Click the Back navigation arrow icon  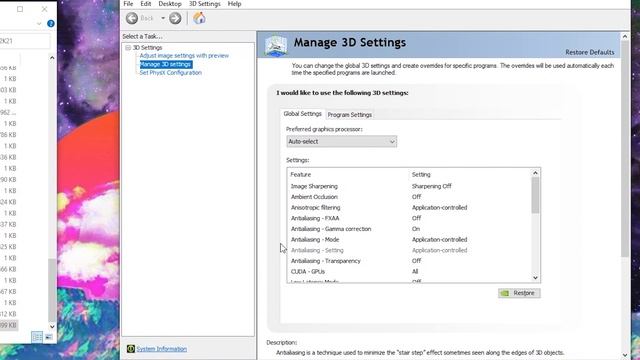pos(132,18)
